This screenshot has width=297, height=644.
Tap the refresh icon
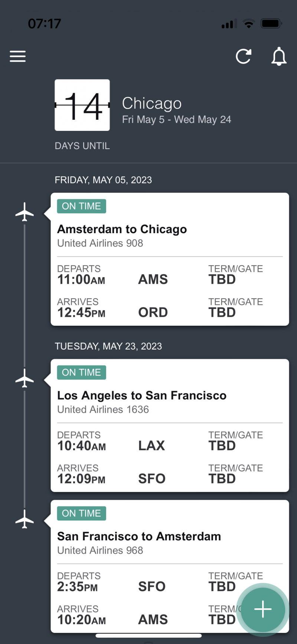[244, 57]
